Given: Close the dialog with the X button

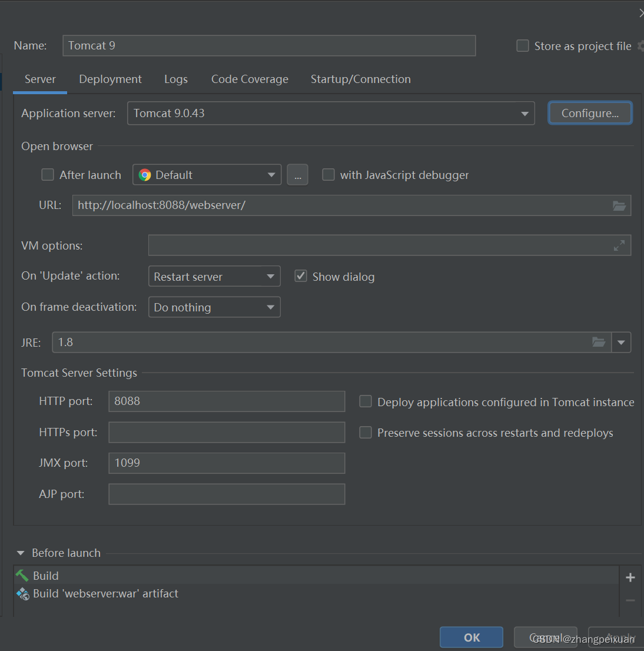Looking at the screenshot, I should pos(640,14).
